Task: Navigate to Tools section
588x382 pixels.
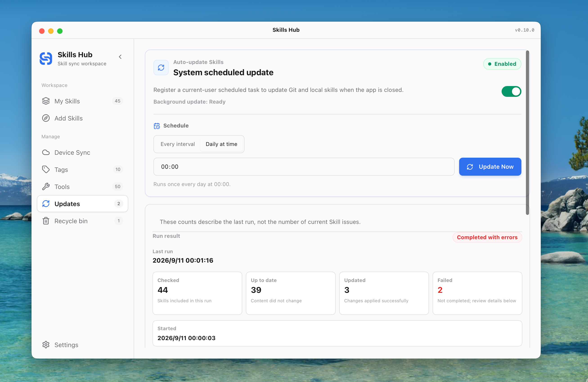Action: pyautogui.click(x=83, y=186)
